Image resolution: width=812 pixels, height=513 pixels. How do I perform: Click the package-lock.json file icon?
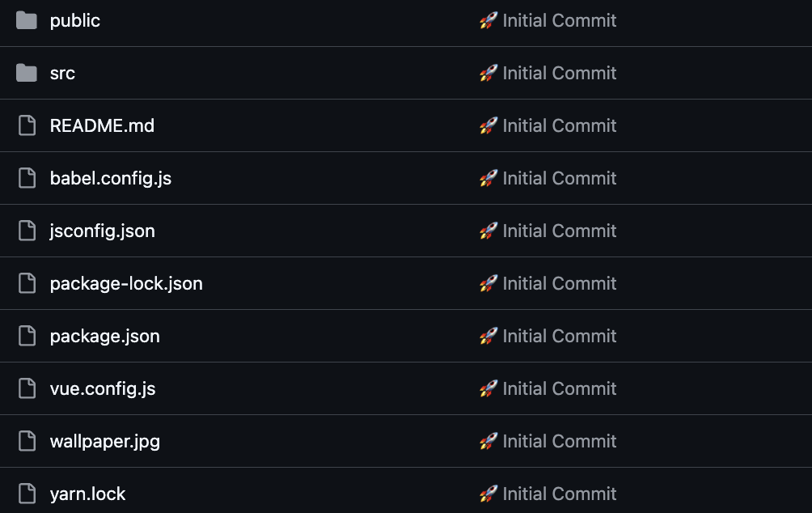point(27,283)
